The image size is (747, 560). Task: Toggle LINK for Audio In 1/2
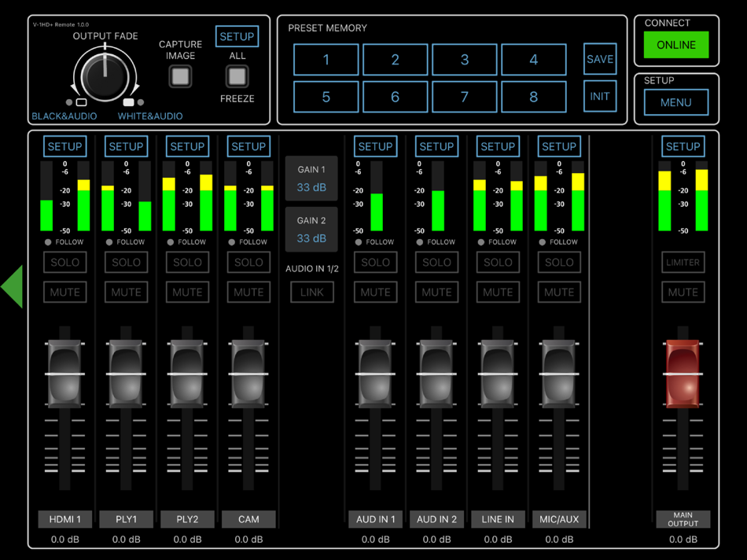tap(312, 292)
